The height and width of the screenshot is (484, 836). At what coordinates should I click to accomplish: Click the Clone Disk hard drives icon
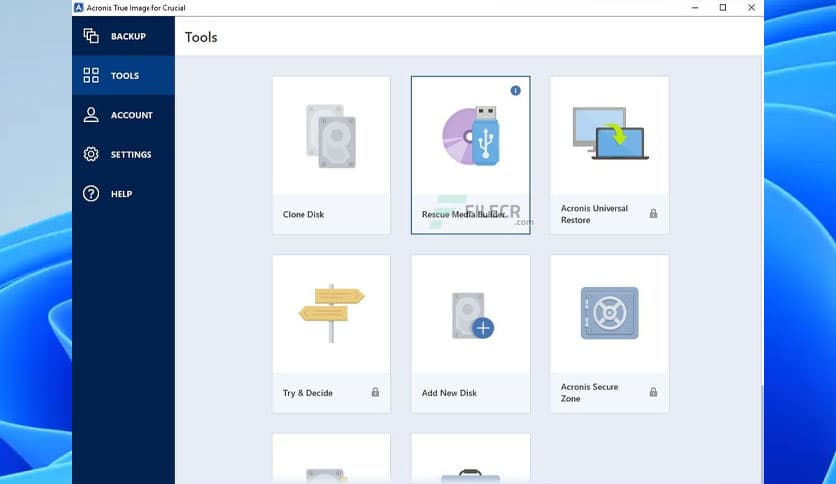[331, 136]
